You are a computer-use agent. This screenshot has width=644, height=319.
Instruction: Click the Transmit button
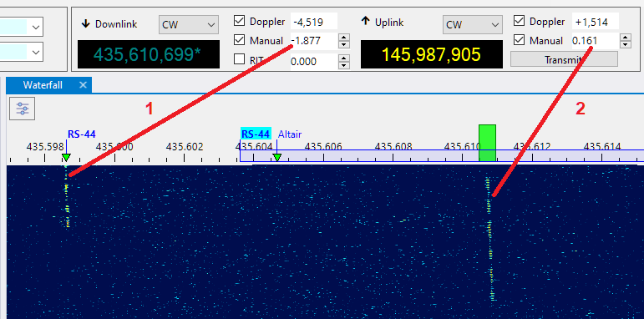(564, 59)
